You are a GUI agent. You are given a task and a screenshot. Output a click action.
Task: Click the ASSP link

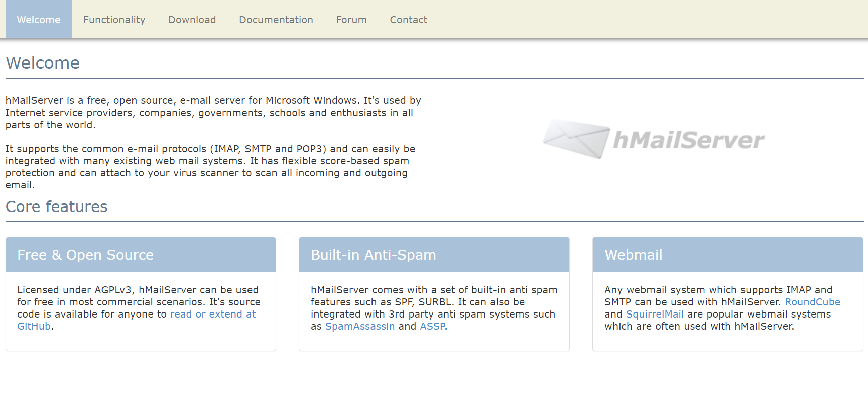432,326
